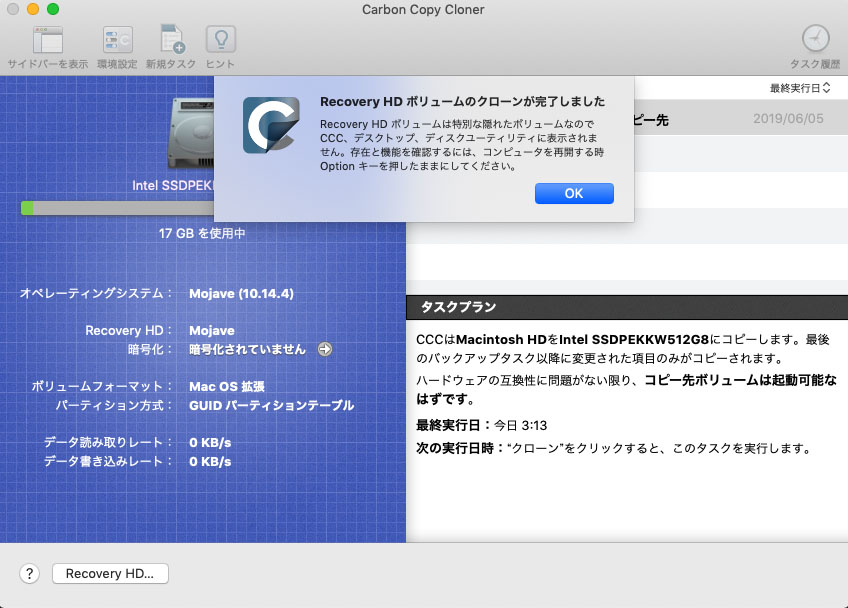Click the 暗号化されていません encryption status text
This screenshot has height=608, width=848.
pos(247,349)
